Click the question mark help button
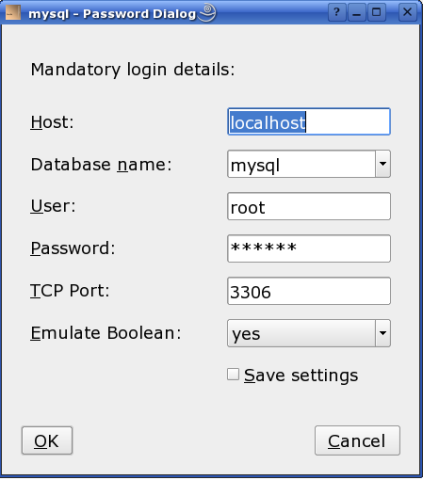 pyautogui.click(x=337, y=13)
